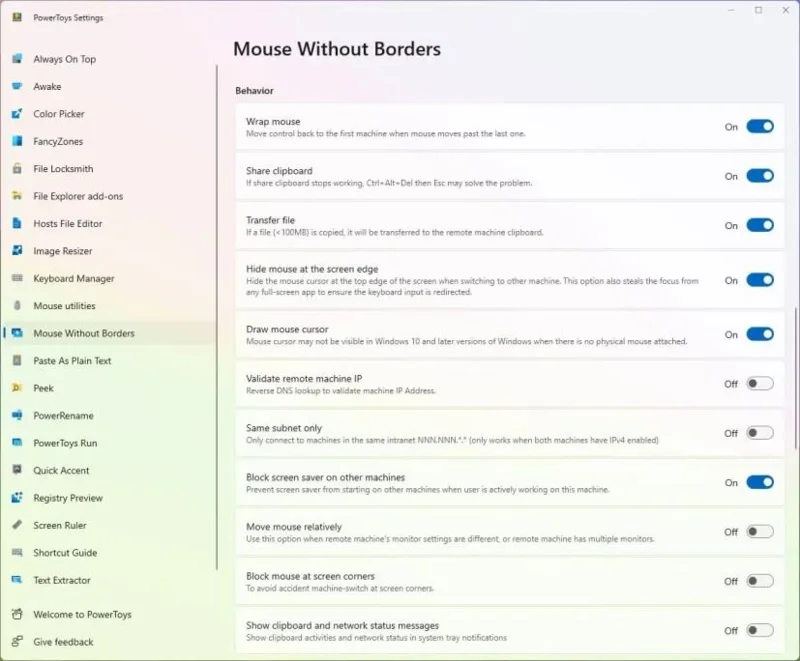The width and height of the screenshot is (800, 661).
Task: Enable Validate remote machine IP
Action: click(x=760, y=384)
